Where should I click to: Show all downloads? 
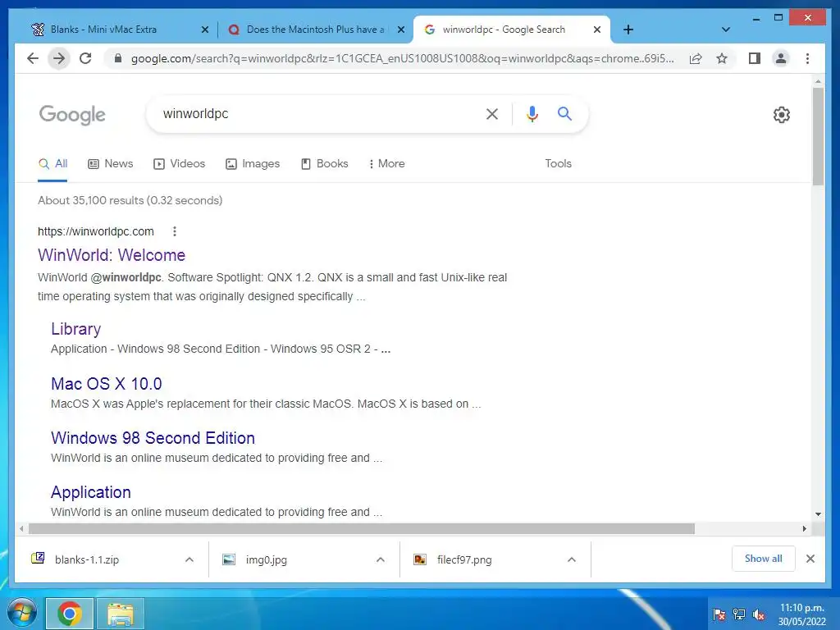[x=764, y=559]
